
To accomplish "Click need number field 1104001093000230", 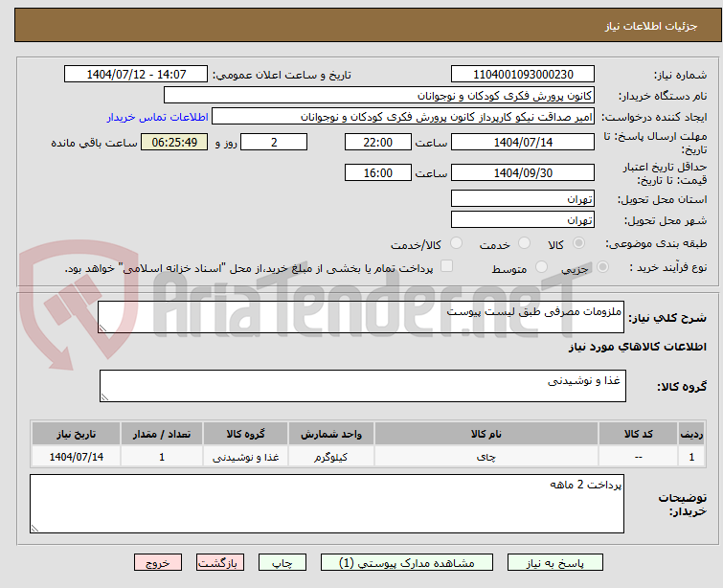I will 523,75.
